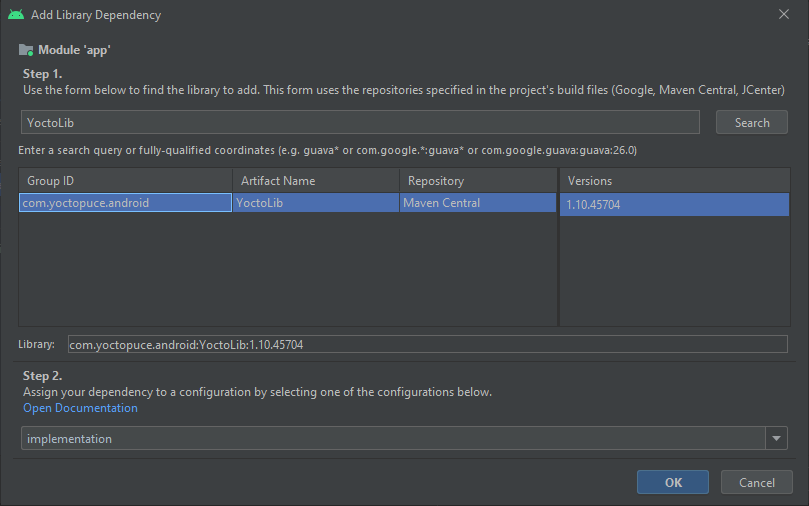Expand the configuration dropdown arrow

point(776,438)
